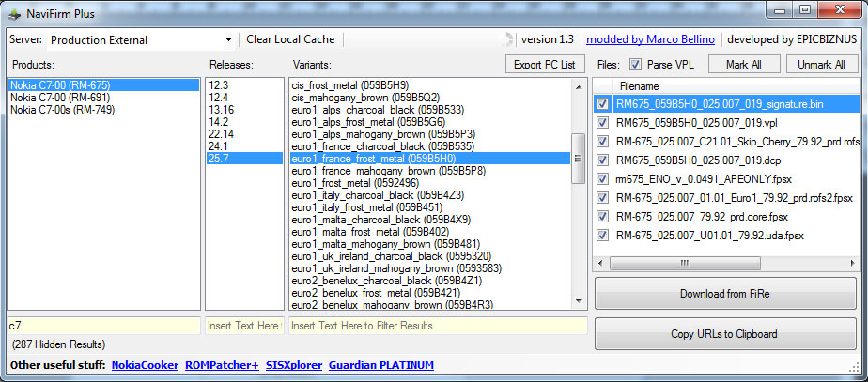Image resolution: width=868 pixels, height=382 pixels.
Task: Select release 12.3
Action: click(x=244, y=85)
